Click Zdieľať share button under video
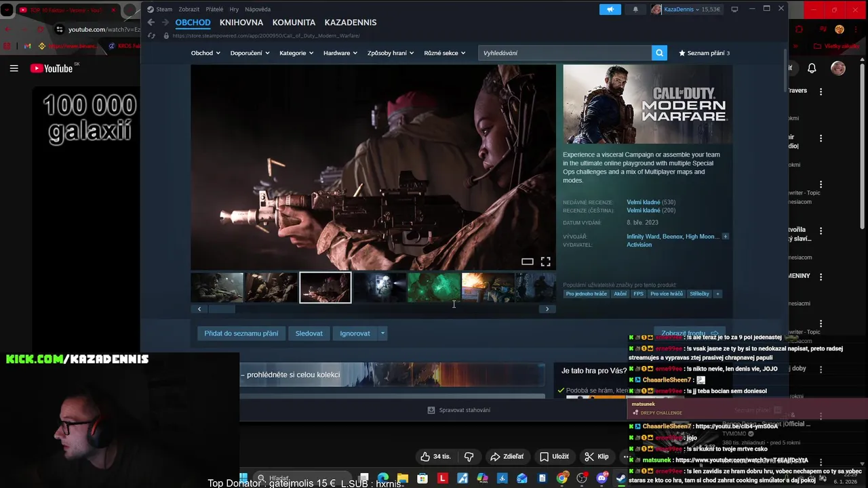The image size is (868, 488). (x=507, y=457)
